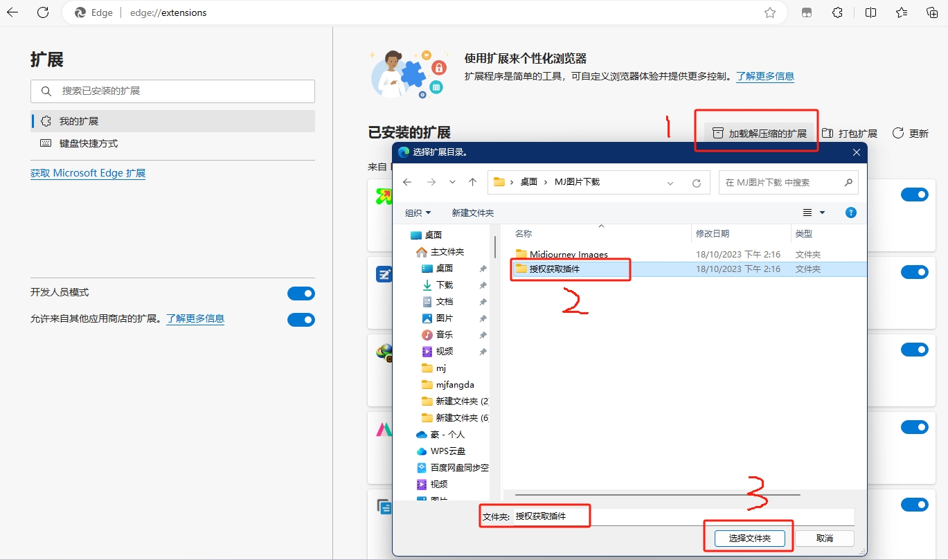Open Collections icon in Edge toolbar
Screen dimensions: 948x560
(933, 12)
